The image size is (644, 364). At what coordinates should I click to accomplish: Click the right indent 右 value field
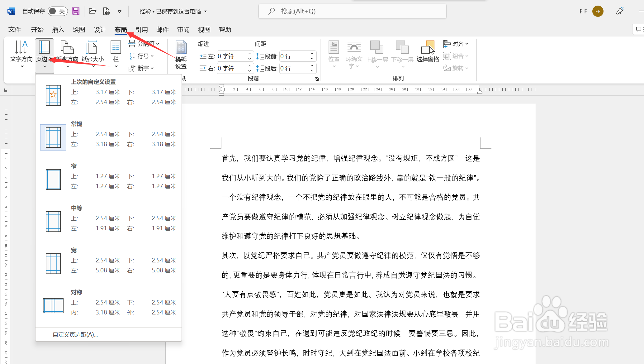point(232,69)
